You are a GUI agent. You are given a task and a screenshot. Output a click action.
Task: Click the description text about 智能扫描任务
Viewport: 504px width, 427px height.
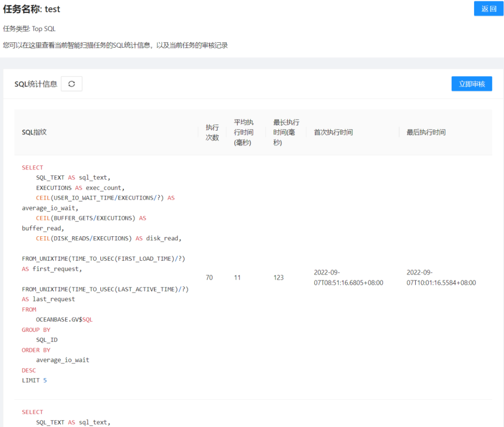coord(115,45)
